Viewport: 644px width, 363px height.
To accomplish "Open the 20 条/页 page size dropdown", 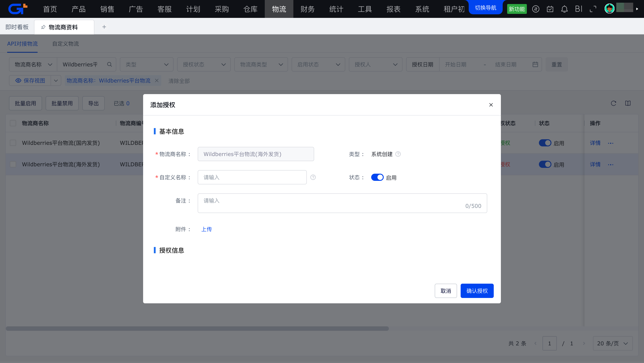I will coord(612,343).
